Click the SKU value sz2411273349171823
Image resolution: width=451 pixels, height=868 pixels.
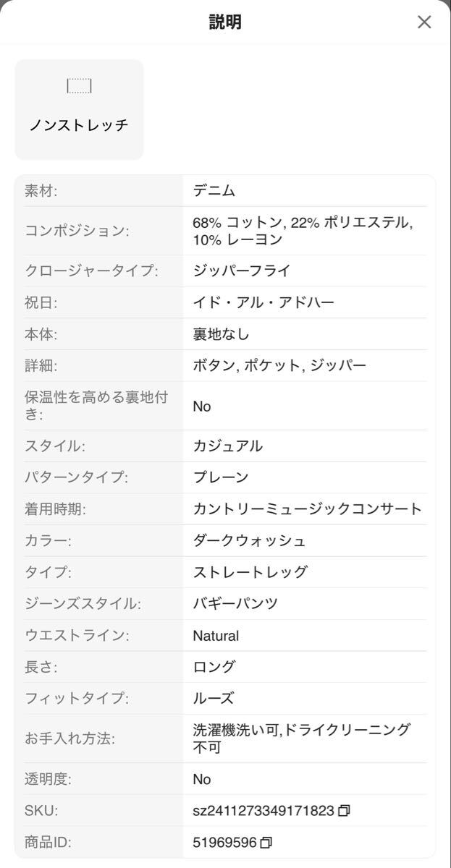(x=263, y=811)
